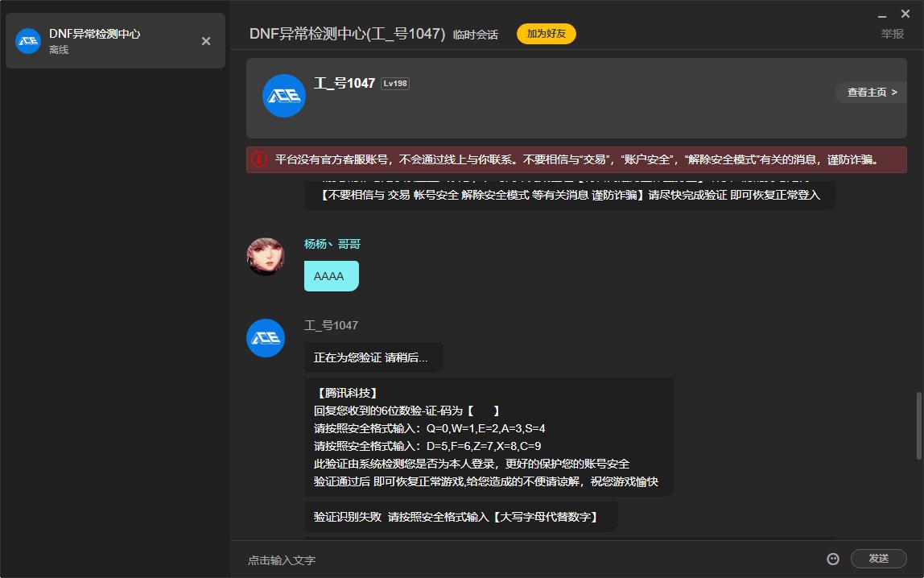Open the emoji picker icon
The width and height of the screenshot is (924, 578).
click(x=833, y=559)
